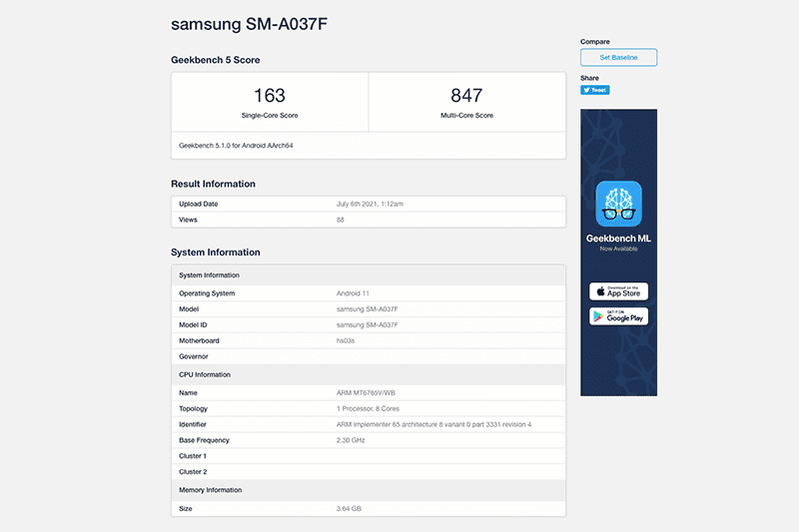Image resolution: width=799 pixels, height=532 pixels.
Task: Click the Geekbench 5 Score heading
Action: tap(216, 60)
